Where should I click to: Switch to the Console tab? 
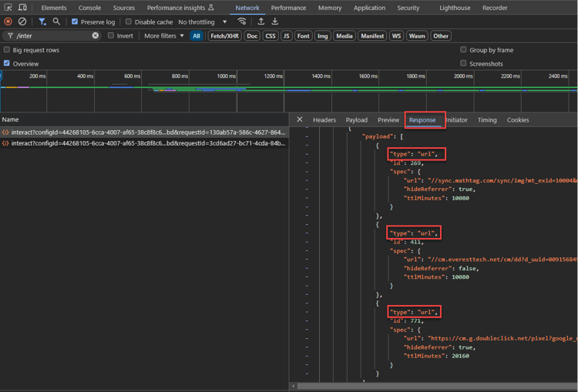coord(89,8)
